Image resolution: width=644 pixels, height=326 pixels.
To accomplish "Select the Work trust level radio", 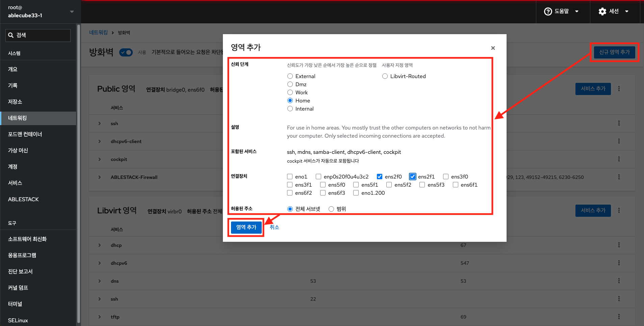I will click(x=290, y=92).
